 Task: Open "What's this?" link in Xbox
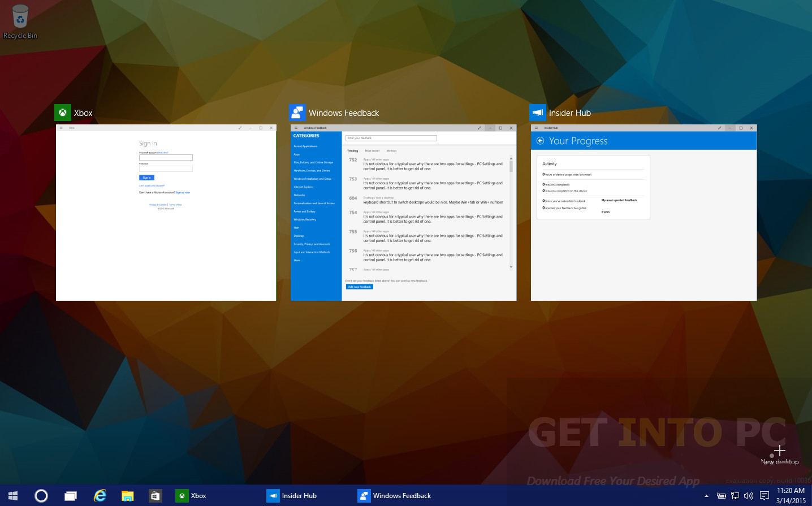click(163, 153)
